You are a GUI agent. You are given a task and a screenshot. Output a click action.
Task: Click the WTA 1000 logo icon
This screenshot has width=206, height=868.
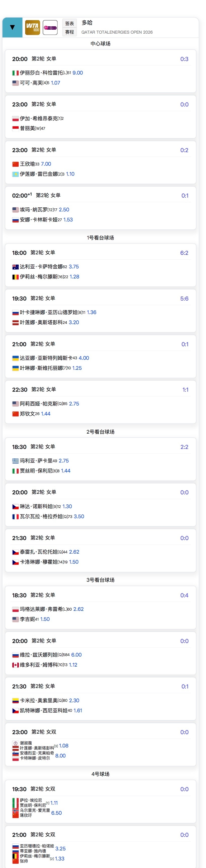point(32,27)
